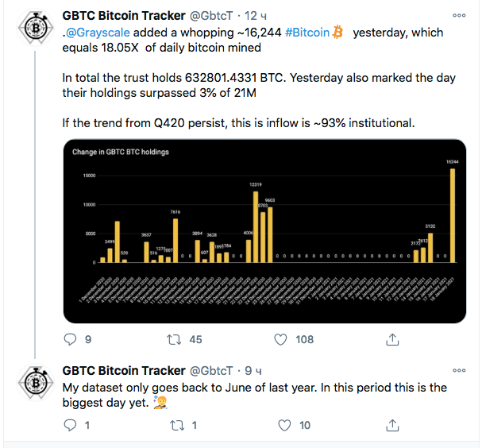Reply to the biggest day yet tweet
482x448 pixels.
click(71, 426)
